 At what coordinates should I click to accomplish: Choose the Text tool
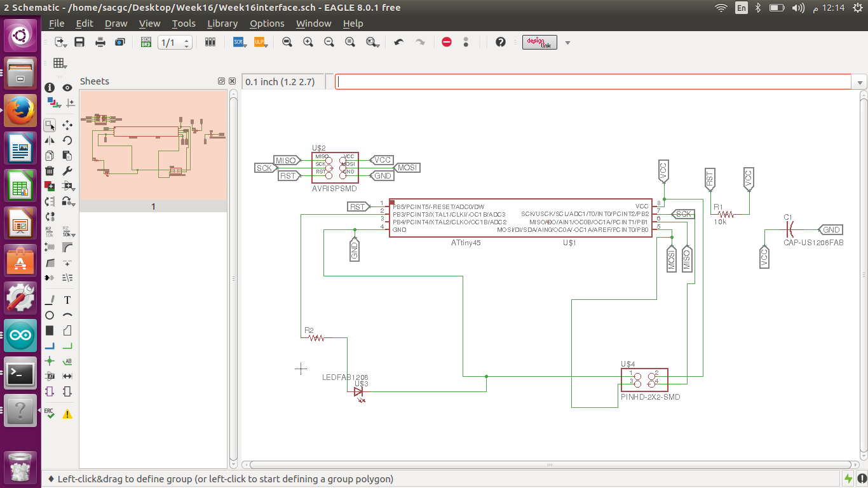click(67, 300)
